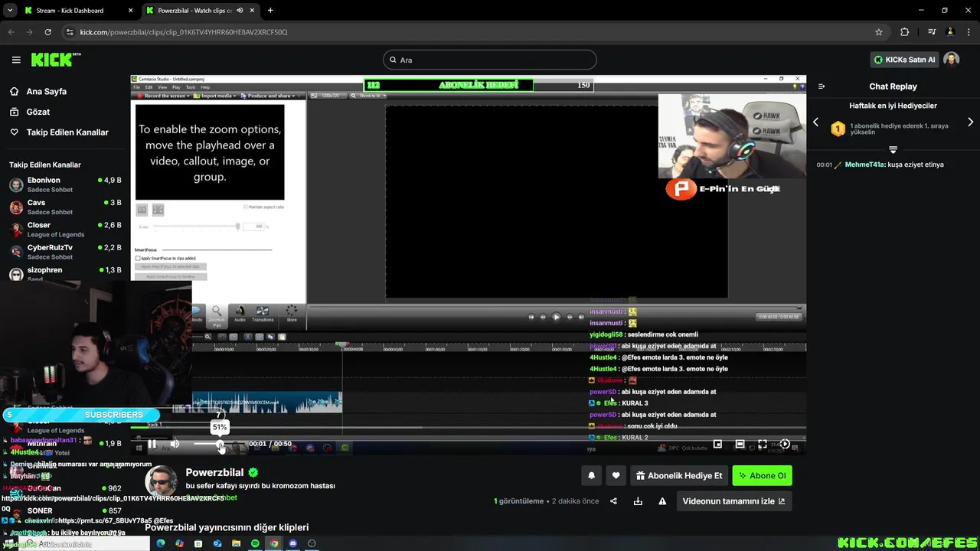980x551 pixels.
Task: Open Takip Edilen Kanallar in sidebar
Action: tap(59, 132)
